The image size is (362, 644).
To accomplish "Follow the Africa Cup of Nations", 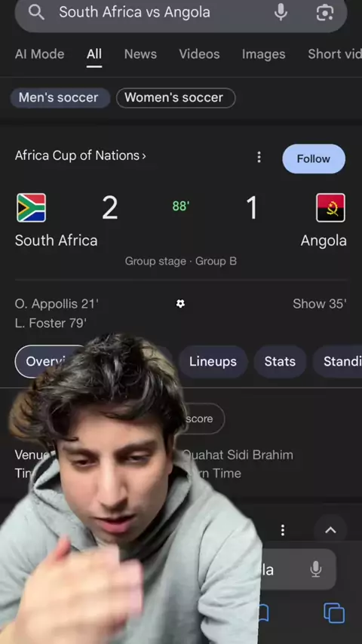I will click(x=314, y=158).
